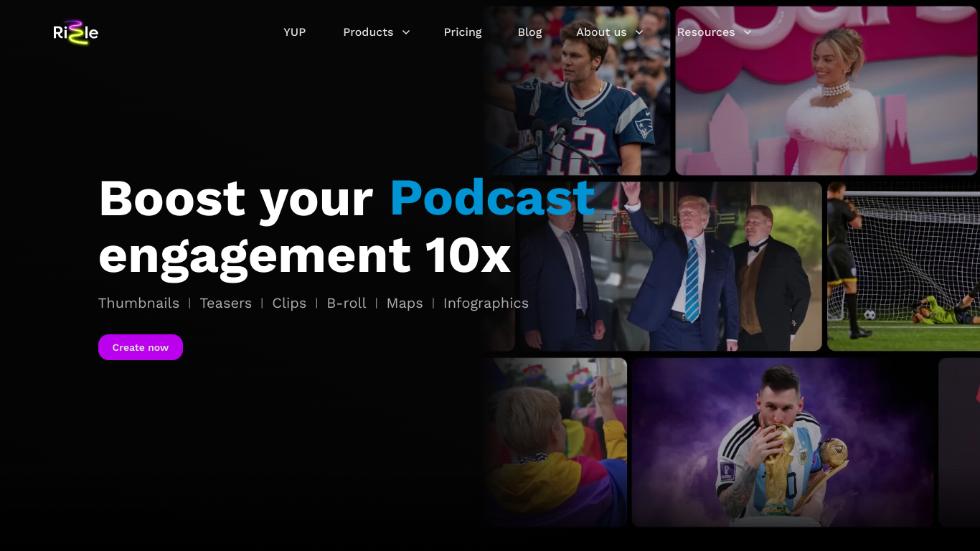Open the Rizzle logo home link

(76, 32)
